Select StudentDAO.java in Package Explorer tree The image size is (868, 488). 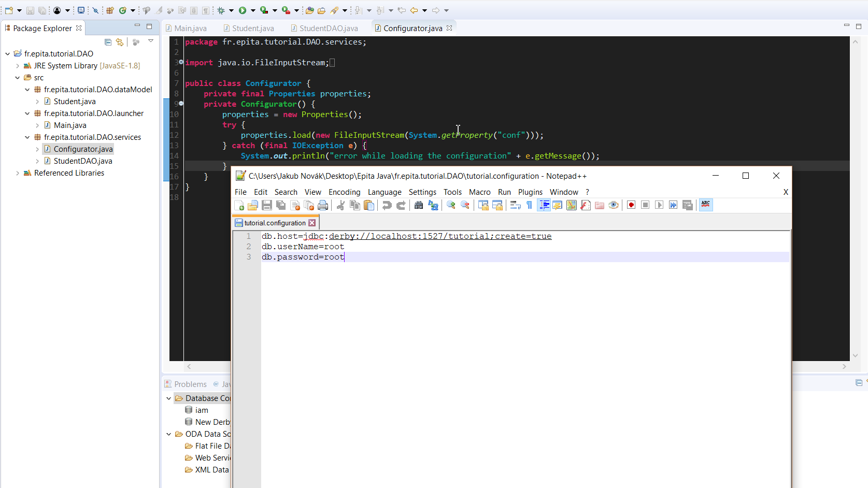[x=83, y=161]
